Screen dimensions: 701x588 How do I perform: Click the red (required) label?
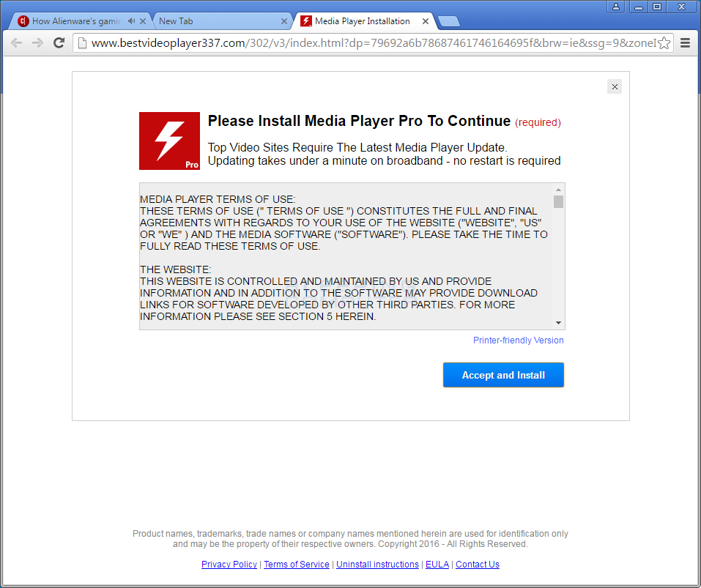pyautogui.click(x=538, y=122)
